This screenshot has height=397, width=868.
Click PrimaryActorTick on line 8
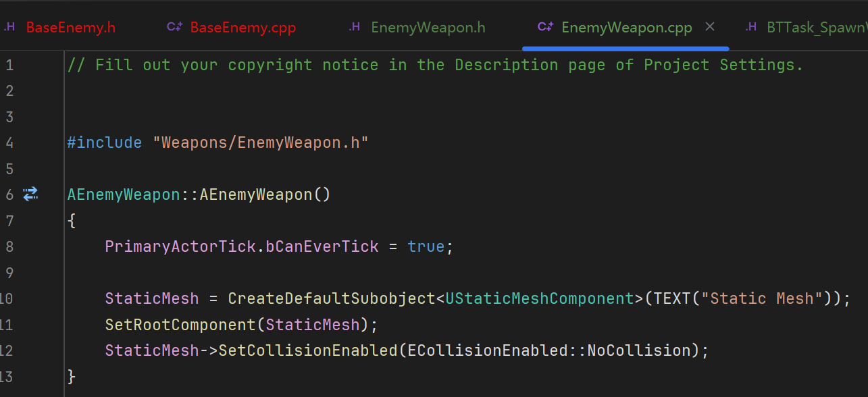pos(180,246)
